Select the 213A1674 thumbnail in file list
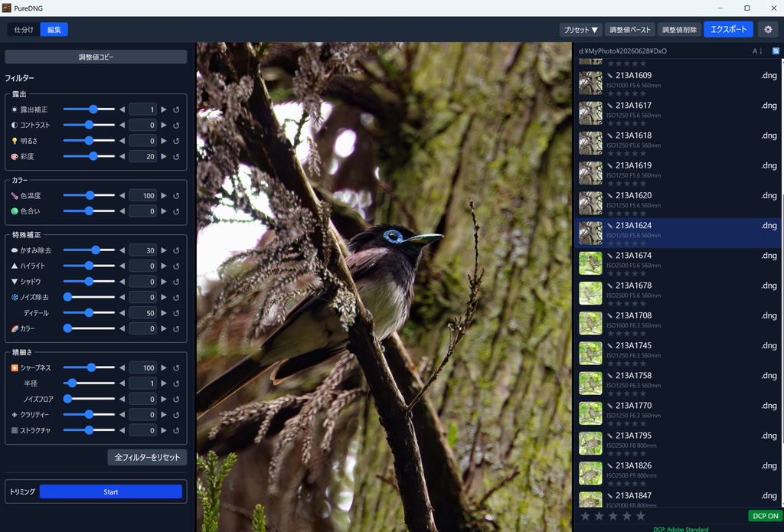 590,263
